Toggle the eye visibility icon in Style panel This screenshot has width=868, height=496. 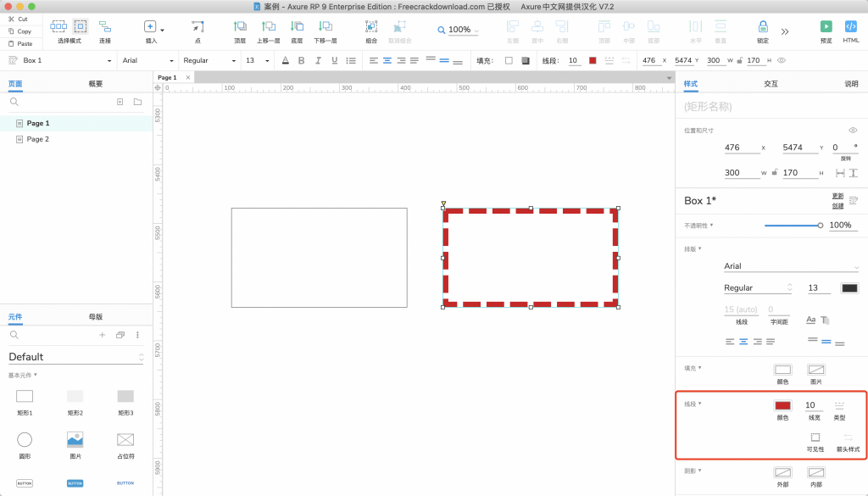pos(853,130)
